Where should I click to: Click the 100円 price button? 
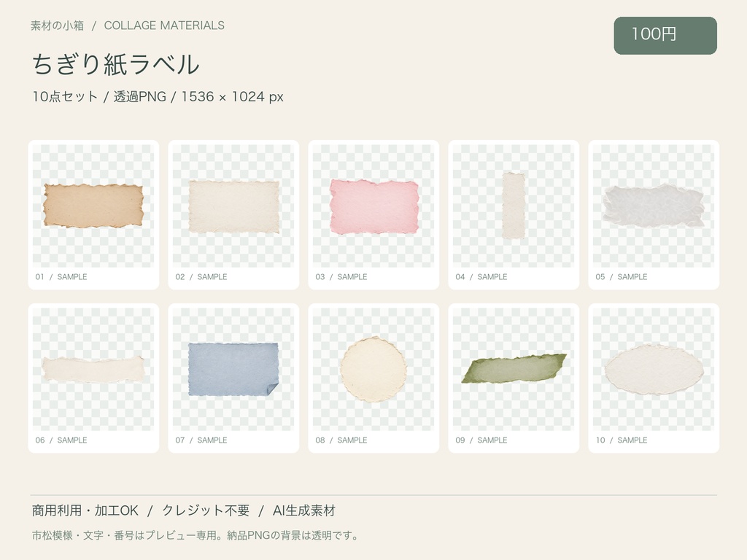665,36
